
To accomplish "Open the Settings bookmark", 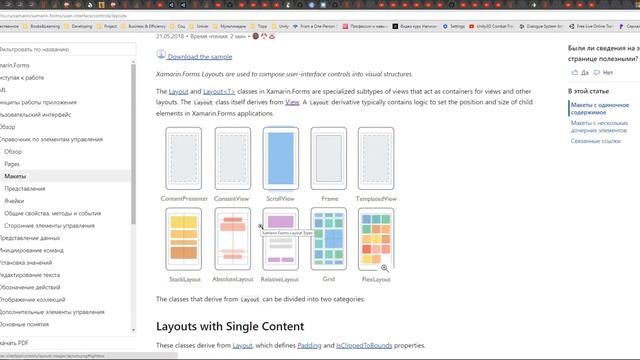I will coord(454,26).
